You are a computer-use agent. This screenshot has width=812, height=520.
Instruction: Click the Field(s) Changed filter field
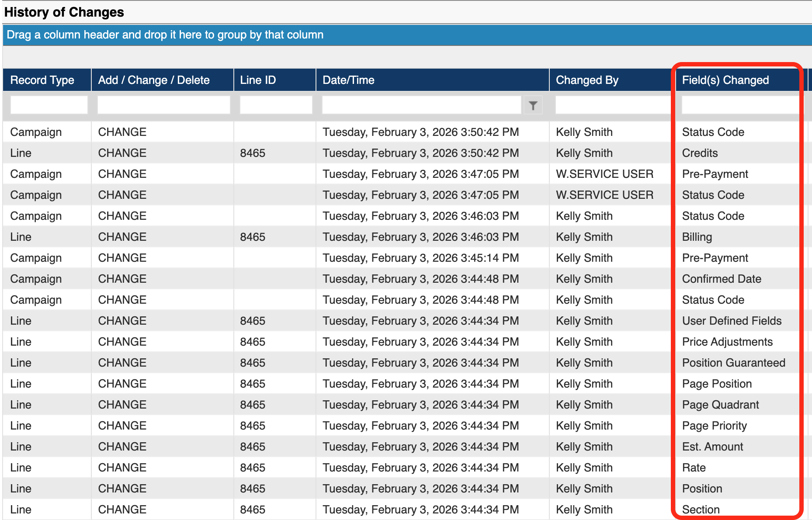coord(739,105)
